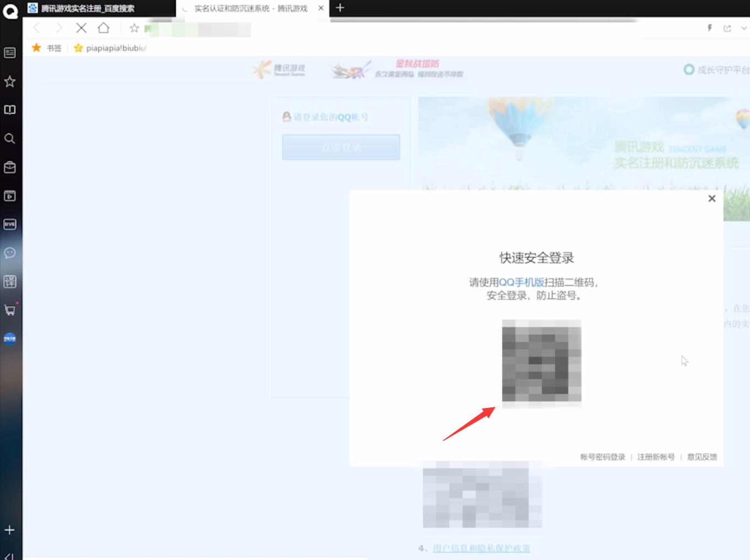This screenshot has height=560, width=750.
Task: Click the login QR code image
Action: tap(542, 364)
